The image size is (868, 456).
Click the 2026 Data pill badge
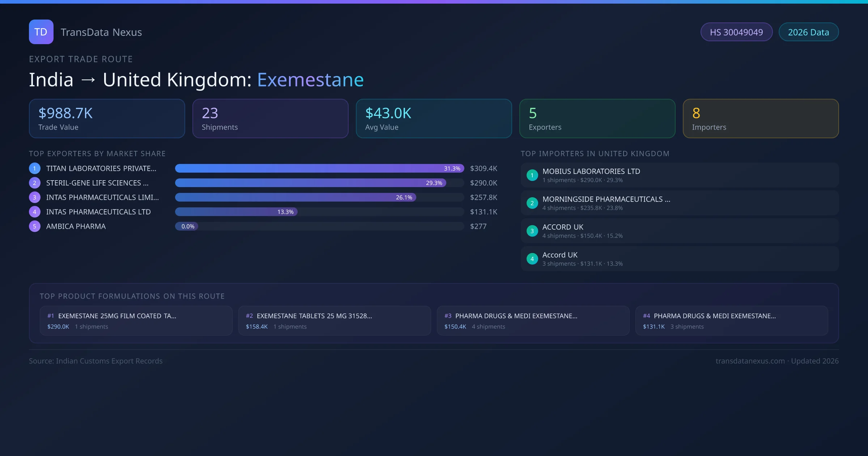coord(808,32)
